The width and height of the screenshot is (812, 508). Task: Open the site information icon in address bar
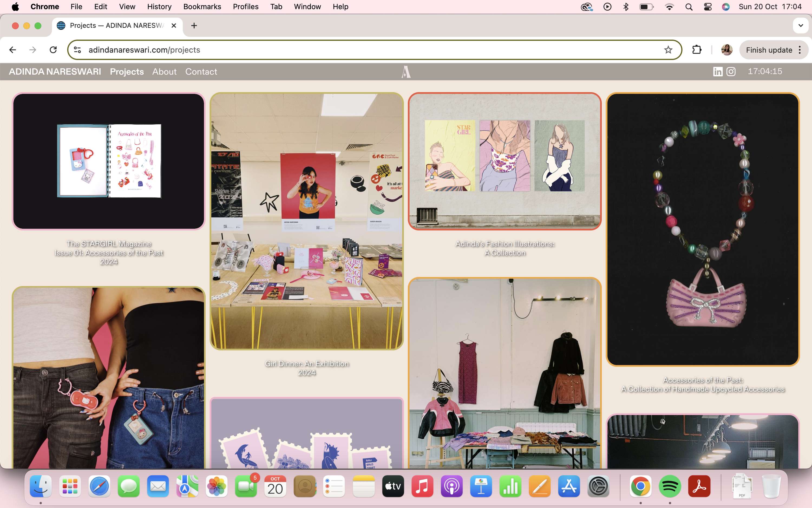[x=77, y=50]
